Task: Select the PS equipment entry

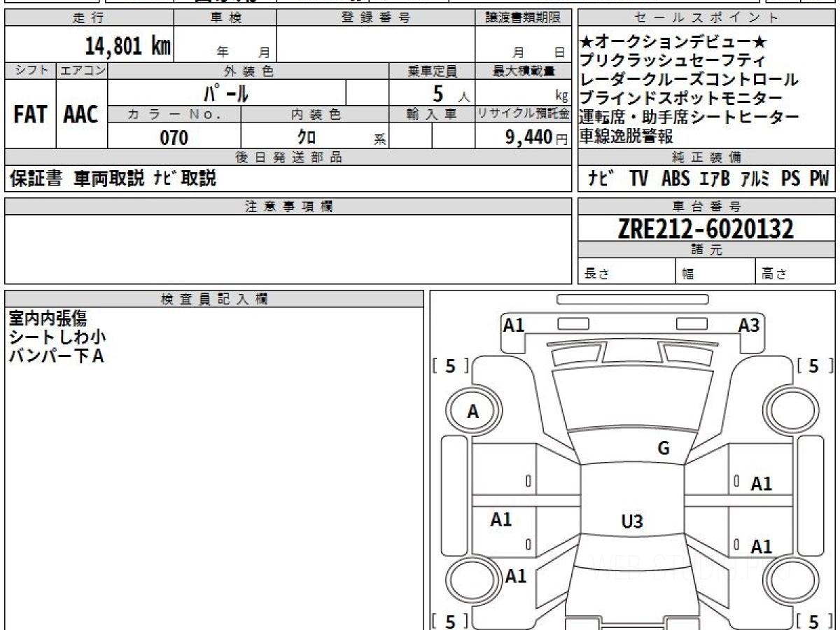Action: click(791, 179)
